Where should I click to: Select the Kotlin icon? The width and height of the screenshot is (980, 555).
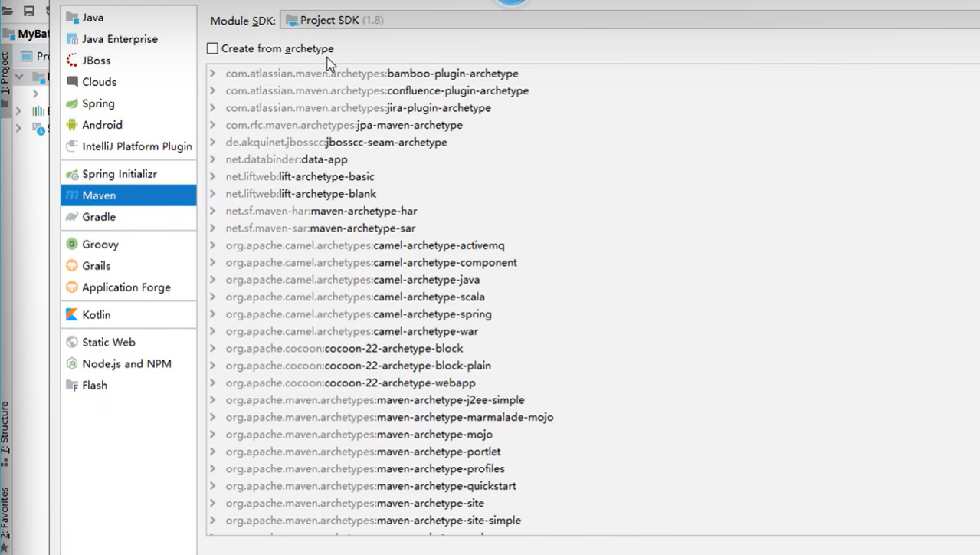(x=72, y=315)
